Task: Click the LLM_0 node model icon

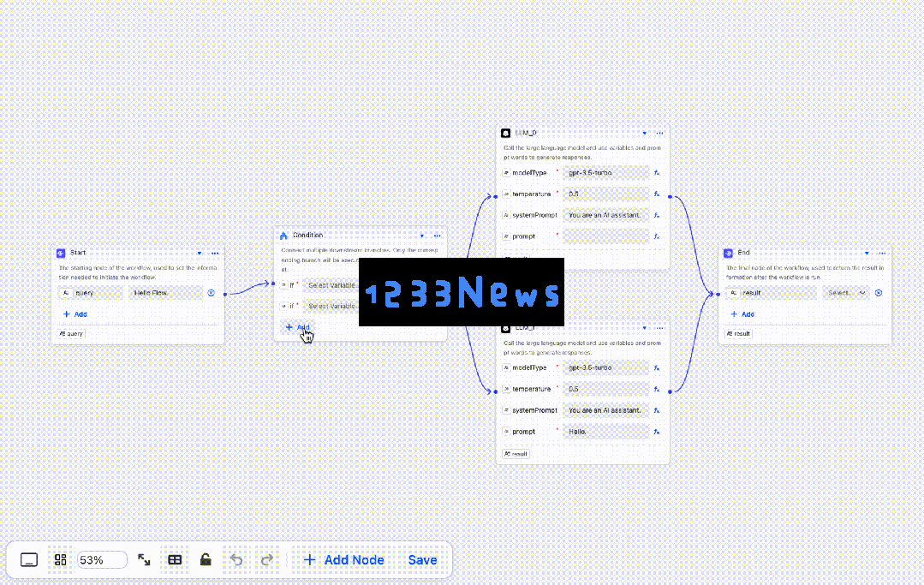Action: tap(505, 133)
